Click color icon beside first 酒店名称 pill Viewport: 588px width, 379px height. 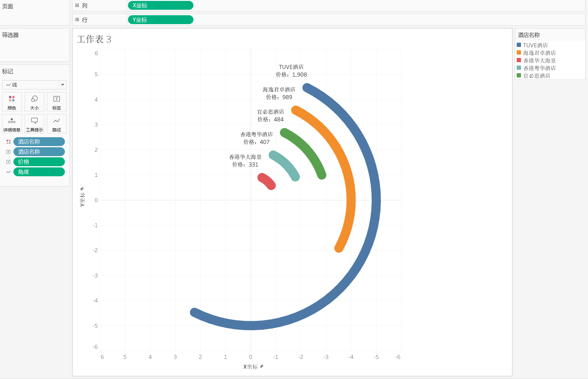point(9,142)
